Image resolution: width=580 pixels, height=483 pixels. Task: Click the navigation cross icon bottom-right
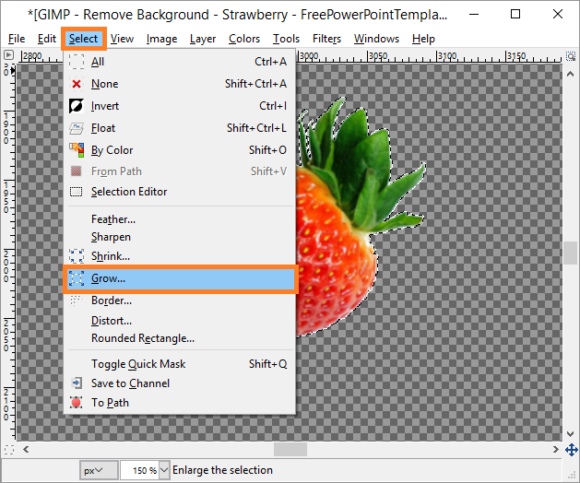[571, 450]
